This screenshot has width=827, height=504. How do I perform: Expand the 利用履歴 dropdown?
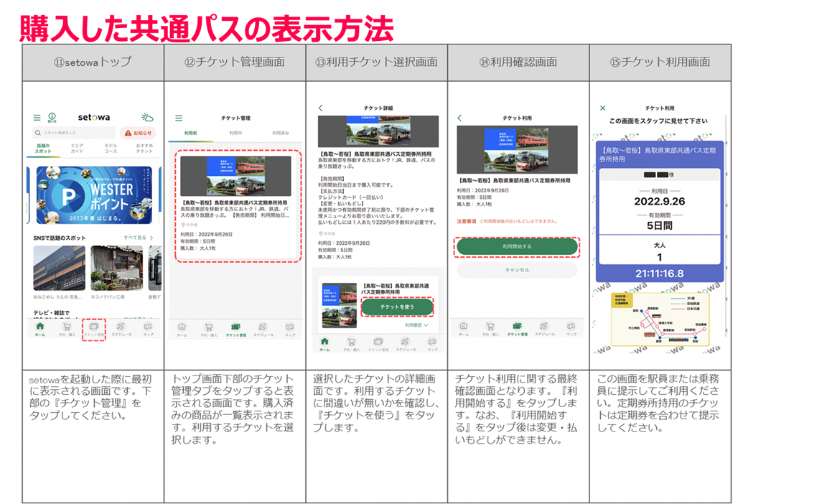(416, 325)
